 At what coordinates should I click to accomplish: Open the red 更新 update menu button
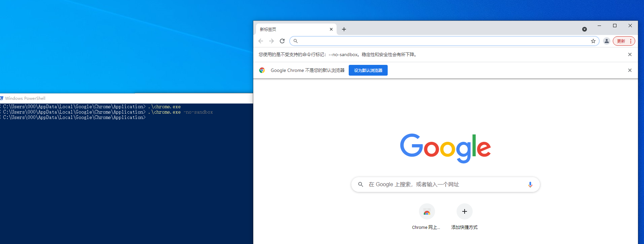tap(624, 41)
